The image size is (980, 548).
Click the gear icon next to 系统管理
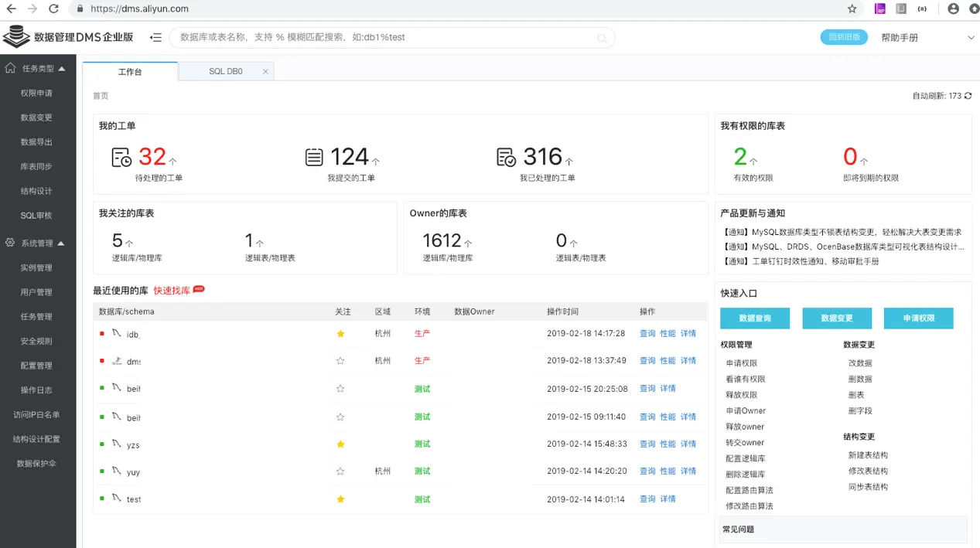pos(11,243)
